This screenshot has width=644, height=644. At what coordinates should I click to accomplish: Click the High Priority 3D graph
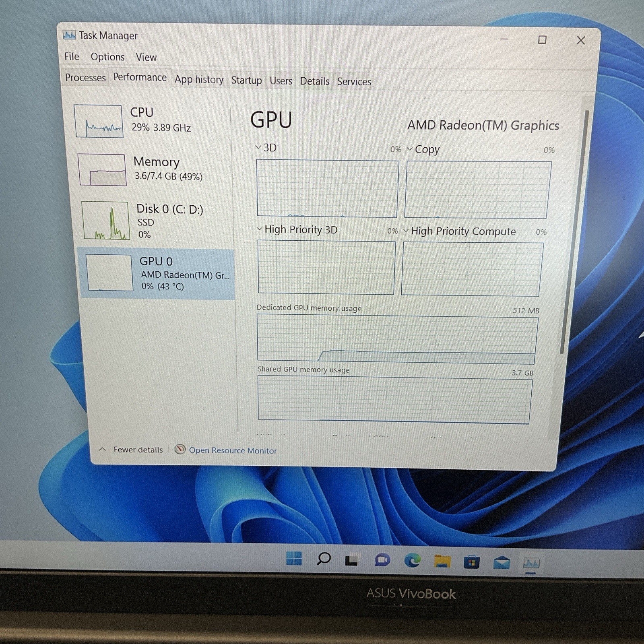[326, 267]
